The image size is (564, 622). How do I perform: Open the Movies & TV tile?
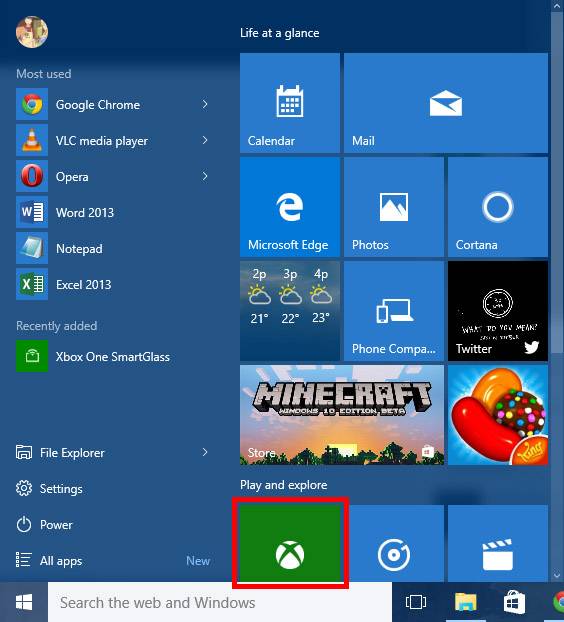(x=498, y=543)
